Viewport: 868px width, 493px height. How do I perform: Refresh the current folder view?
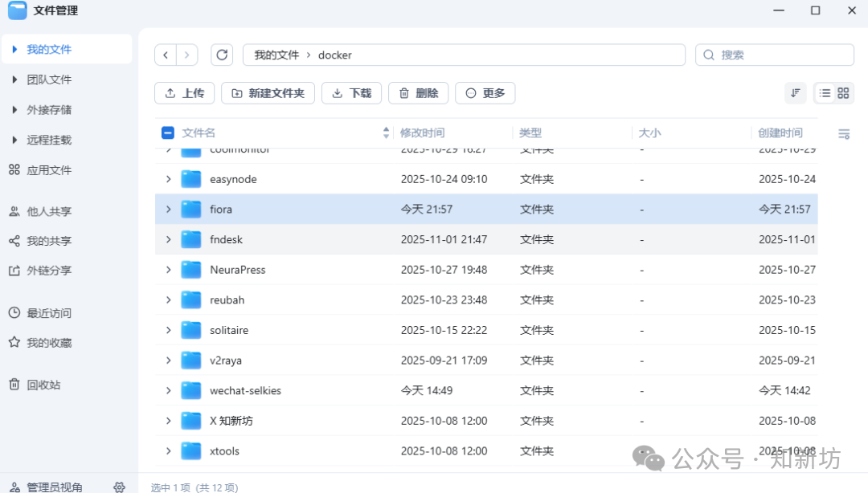222,55
